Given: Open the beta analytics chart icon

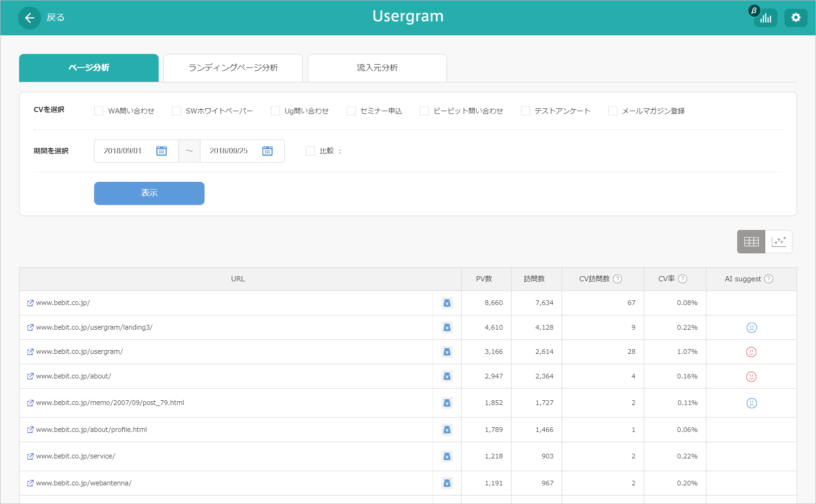Looking at the screenshot, I should click(x=766, y=18).
